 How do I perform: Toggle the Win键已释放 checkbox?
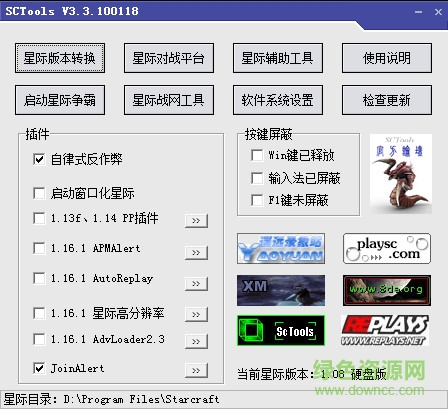coord(257,155)
